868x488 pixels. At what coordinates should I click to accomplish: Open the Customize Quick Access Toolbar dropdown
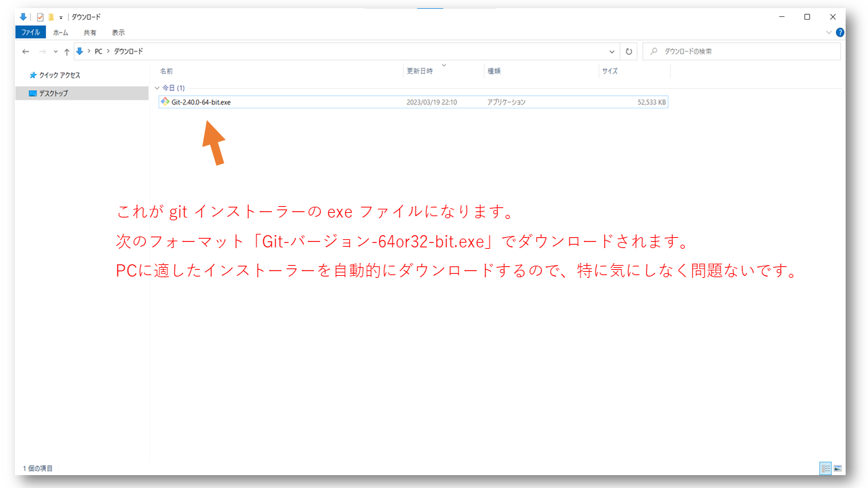click(61, 17)
